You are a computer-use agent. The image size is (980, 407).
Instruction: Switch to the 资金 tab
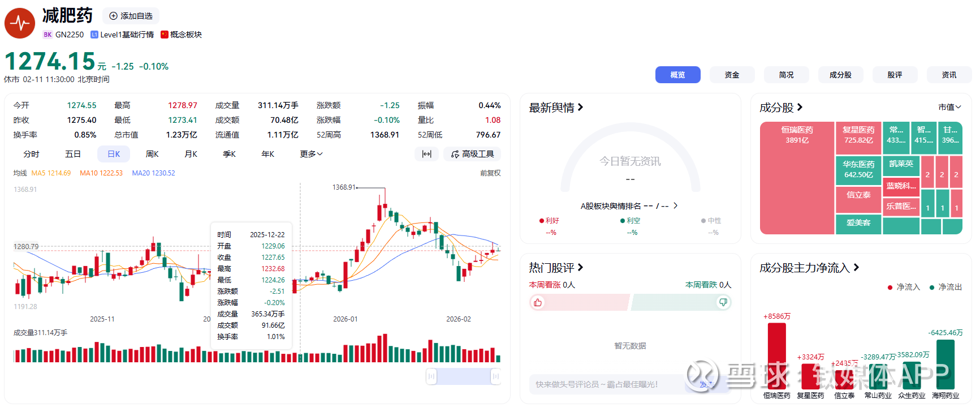732,75
